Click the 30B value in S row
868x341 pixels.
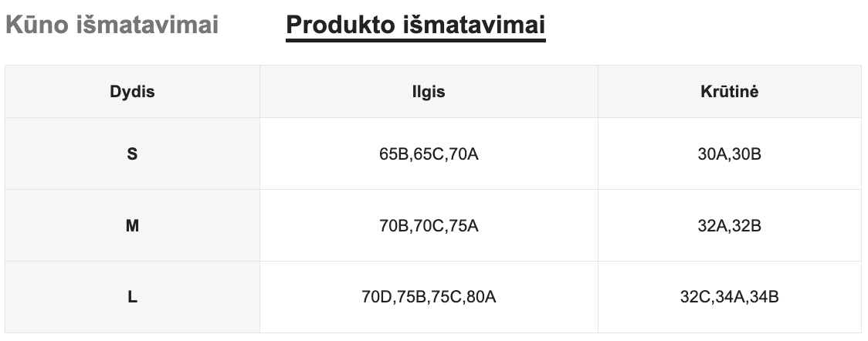pos(747,154)
